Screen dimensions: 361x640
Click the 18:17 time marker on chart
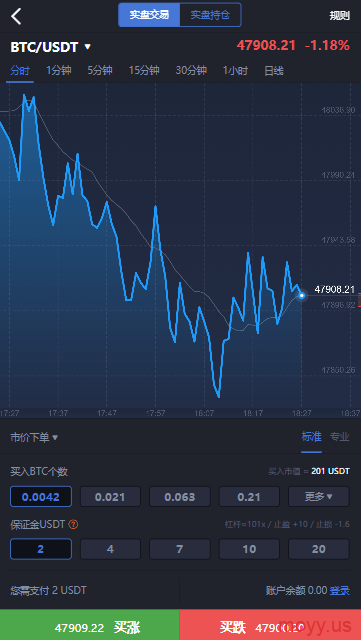[x=253, y=413]
